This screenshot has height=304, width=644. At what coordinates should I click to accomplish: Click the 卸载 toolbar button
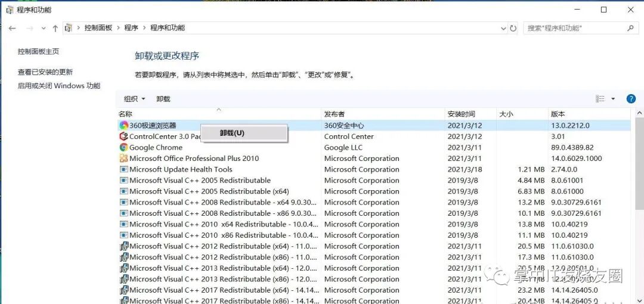click(163, 98)
